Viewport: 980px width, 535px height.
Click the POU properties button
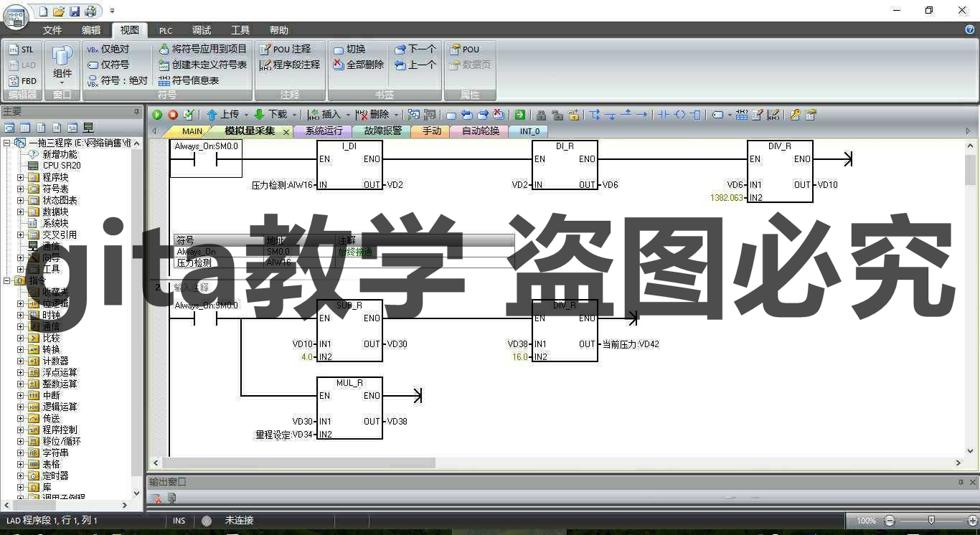pyautogui.click(x=464, y=49)
